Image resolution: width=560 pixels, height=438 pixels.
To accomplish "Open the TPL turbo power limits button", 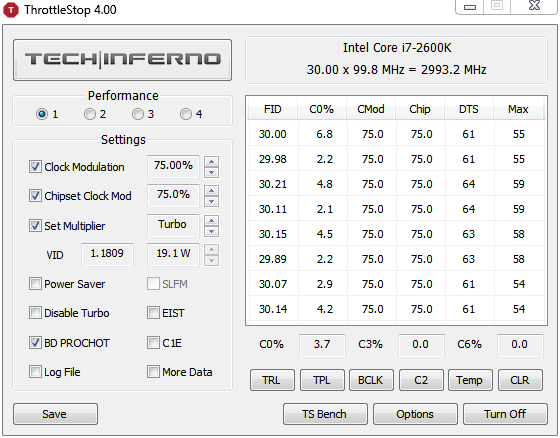I will 322,380.
